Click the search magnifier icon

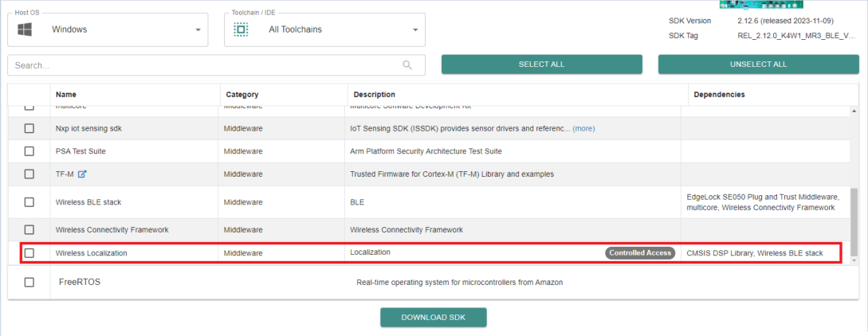tap(407, 65)
